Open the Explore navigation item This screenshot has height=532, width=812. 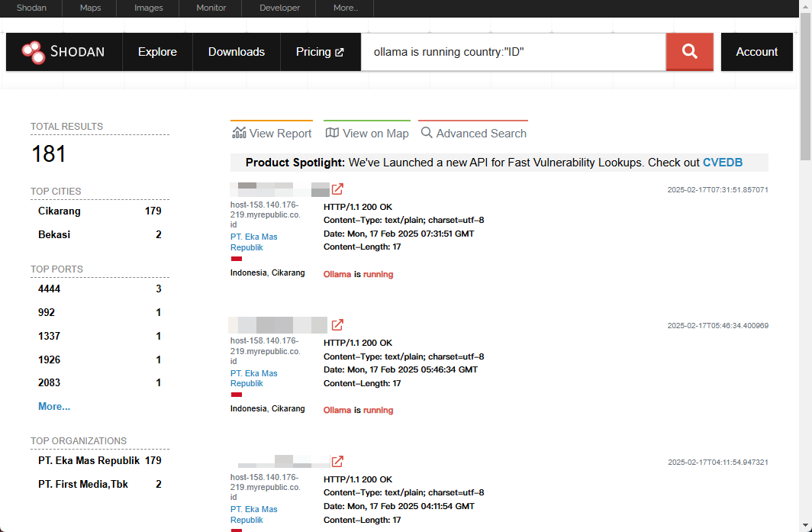coord(157,52)
